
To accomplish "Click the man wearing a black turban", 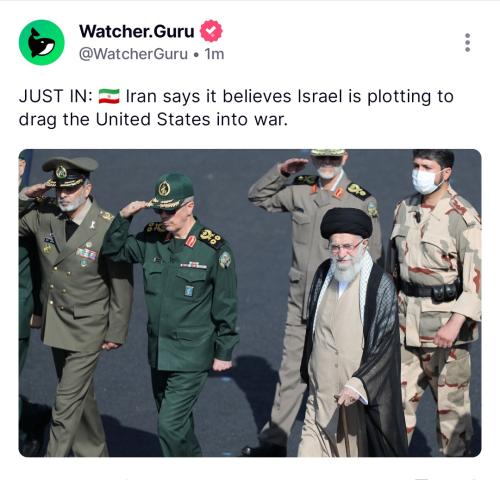I will point(350,333).
